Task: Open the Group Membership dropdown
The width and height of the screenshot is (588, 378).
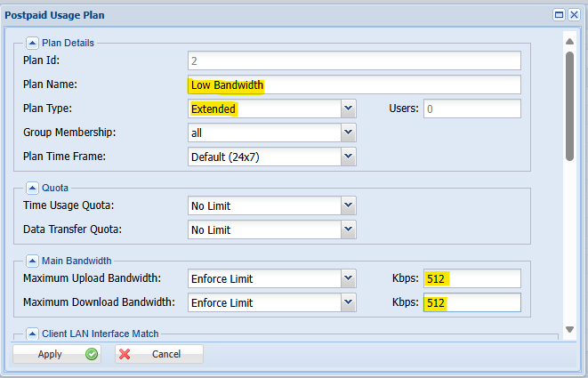Action: tap(349, 133)
